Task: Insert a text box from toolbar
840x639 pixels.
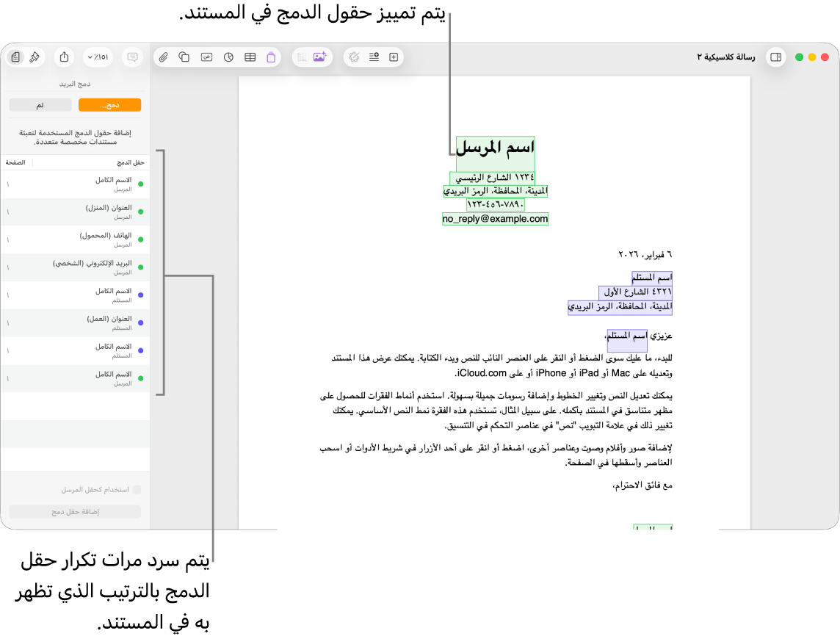Action: tap(206, 57)
